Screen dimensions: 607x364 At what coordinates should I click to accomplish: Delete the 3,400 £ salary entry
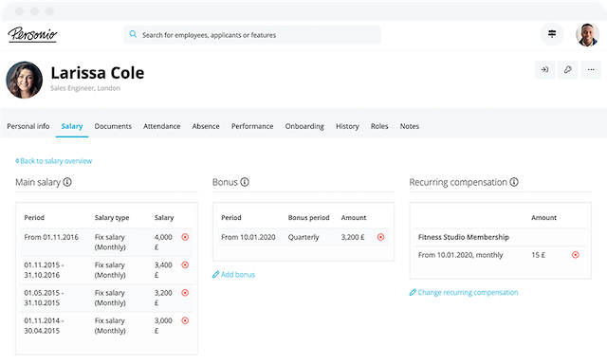pyautogui.click(x=185, y=265)
